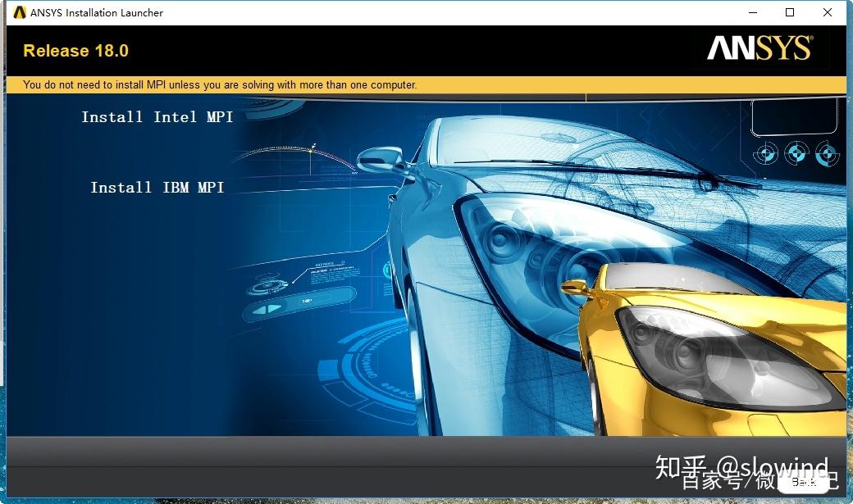Close the ANSYS Installation Launcher
Viewport: 853px width, 504px height.
pos(828,12)
